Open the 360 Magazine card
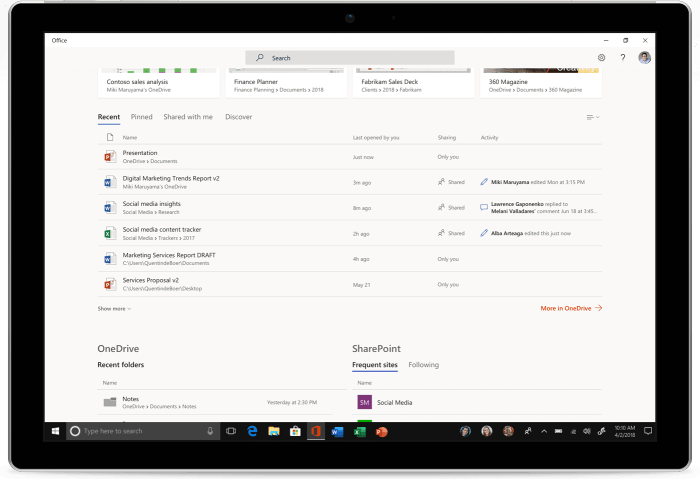700x479 pixels. click(x=541, y=83)
